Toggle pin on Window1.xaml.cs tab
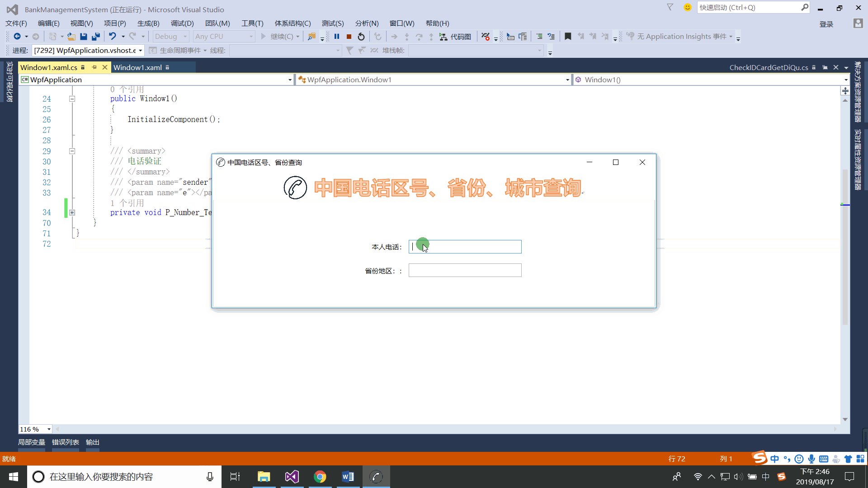 [94, 67]
